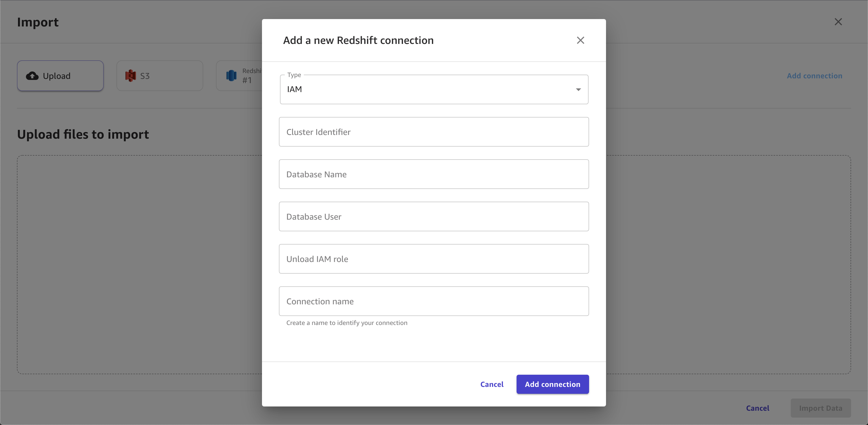Click the close dialog X icon
Viewport: 868px width, 425px height.
pos(580,40)
